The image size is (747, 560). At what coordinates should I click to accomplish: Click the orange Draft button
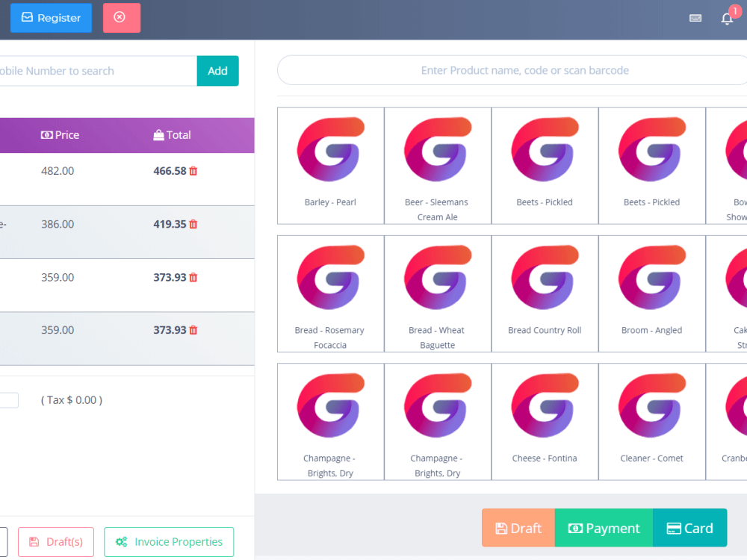tap(518, 528)
